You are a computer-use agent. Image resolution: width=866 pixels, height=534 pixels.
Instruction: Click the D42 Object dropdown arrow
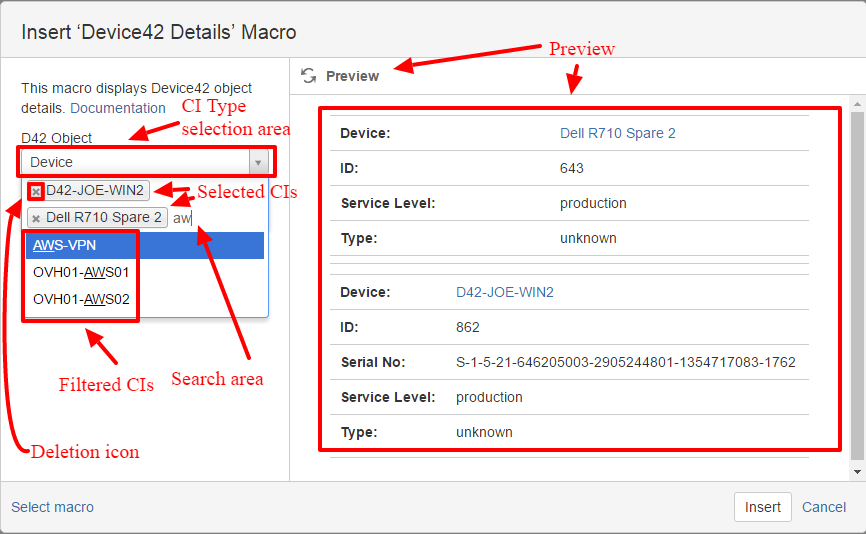(258, 162)
